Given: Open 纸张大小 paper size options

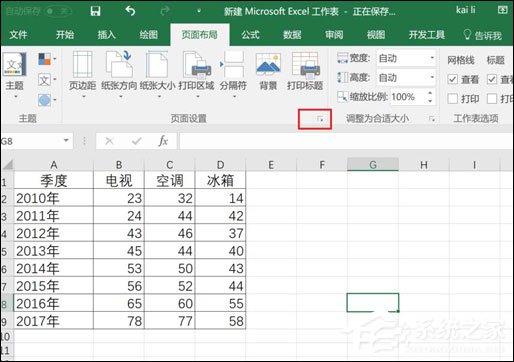Looking at the screenshot, I should (157, 75).
